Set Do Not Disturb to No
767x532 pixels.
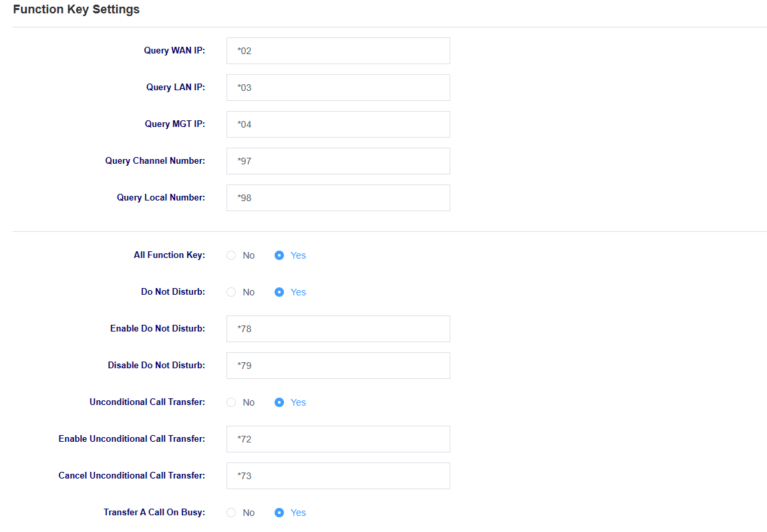coord(231,292)
